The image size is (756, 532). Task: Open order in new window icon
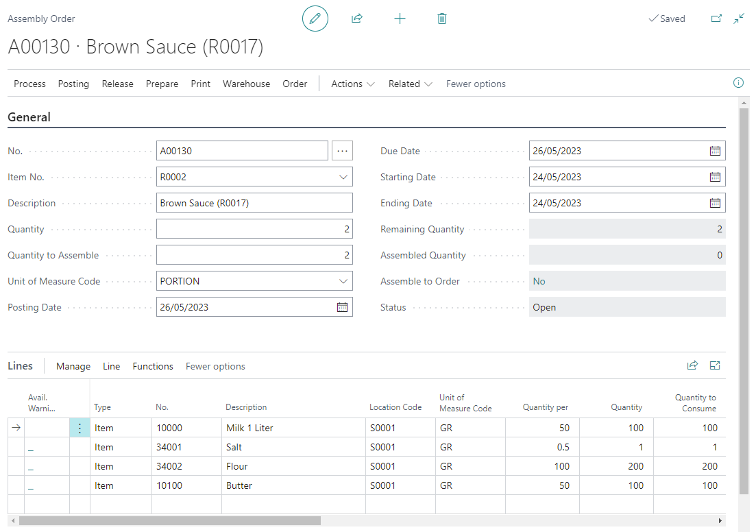coord(716,19)
